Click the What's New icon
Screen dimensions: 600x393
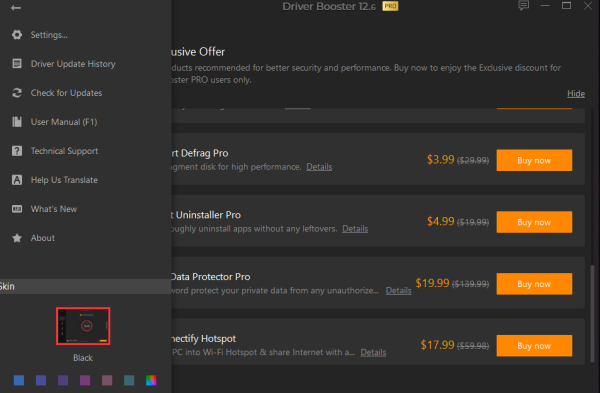click(17, 209)
